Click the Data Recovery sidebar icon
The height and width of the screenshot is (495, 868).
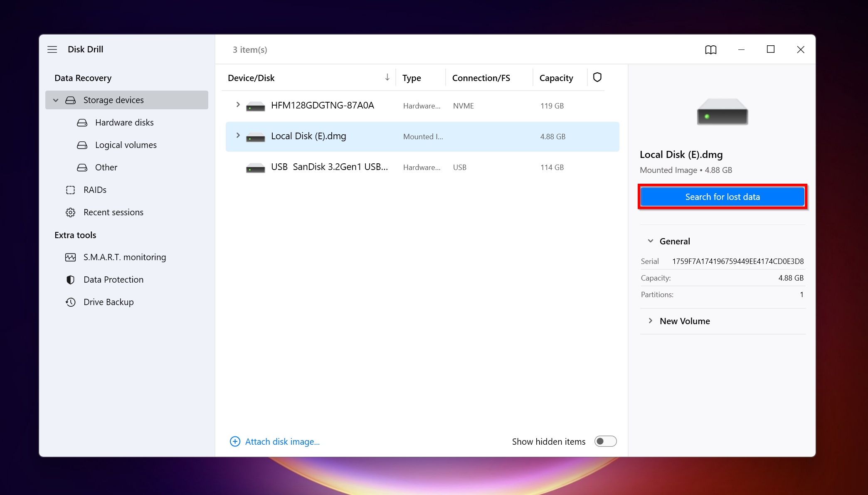83,77
